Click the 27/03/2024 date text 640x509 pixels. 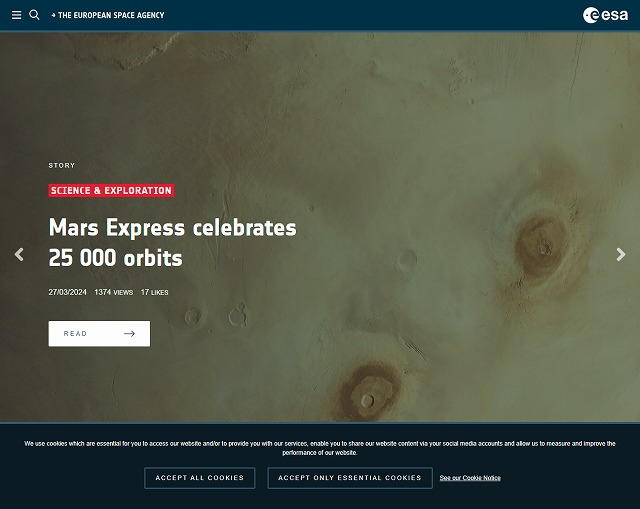coord(67,292)
